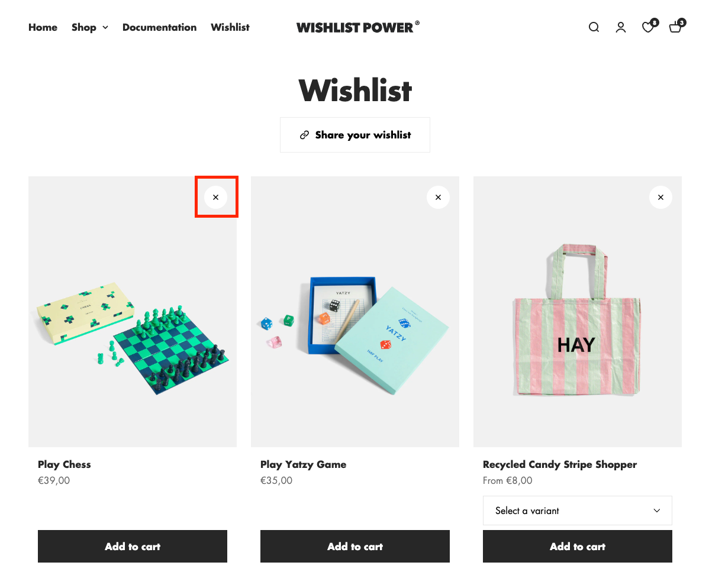
Task: Open the Documentation menu item
Action: [x=160, y=27]
